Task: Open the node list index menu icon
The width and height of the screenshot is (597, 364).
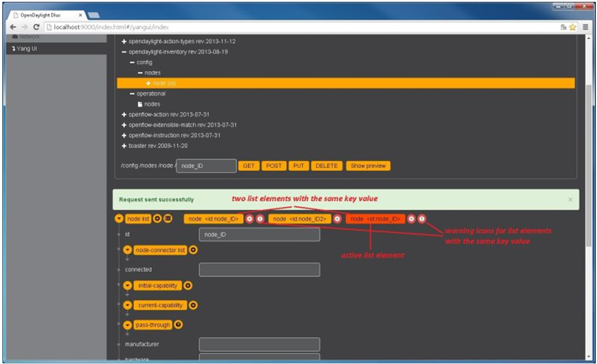Action: 168,219
